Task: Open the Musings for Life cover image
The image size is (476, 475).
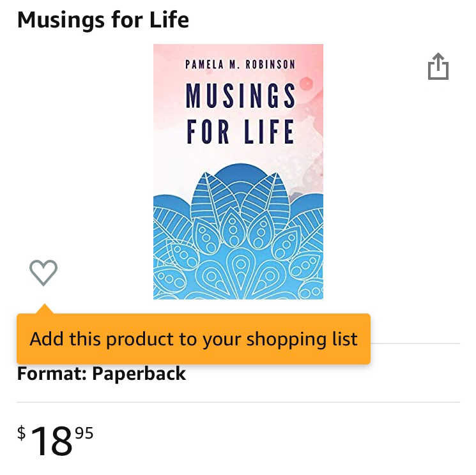Action: tap(238, 172)
